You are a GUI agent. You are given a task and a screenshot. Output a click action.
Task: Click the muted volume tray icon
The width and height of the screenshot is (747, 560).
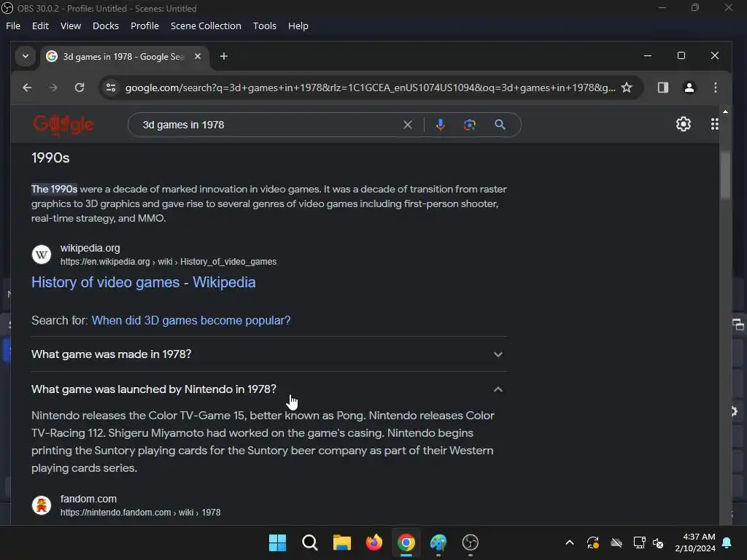[658, 542]
